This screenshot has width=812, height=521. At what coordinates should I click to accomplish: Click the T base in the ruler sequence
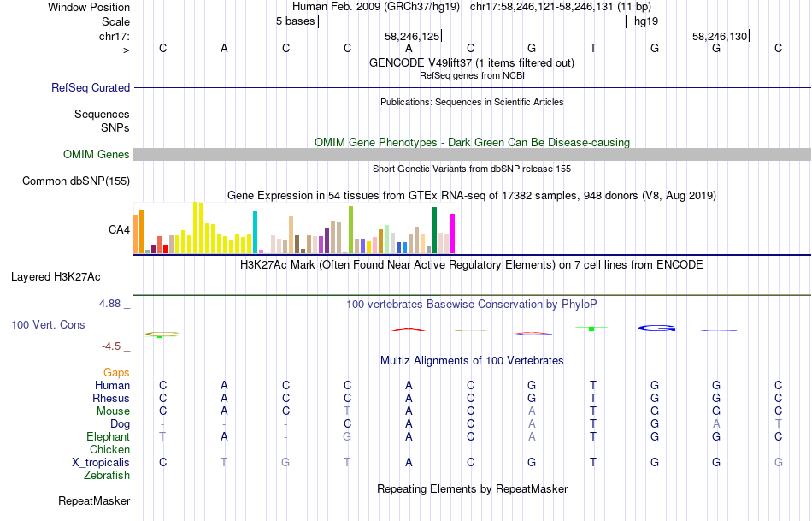click(x=593, y=48)
